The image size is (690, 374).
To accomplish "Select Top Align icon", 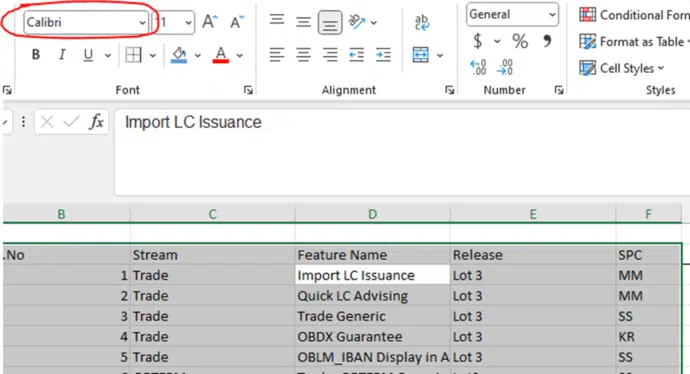I will 277,20.
